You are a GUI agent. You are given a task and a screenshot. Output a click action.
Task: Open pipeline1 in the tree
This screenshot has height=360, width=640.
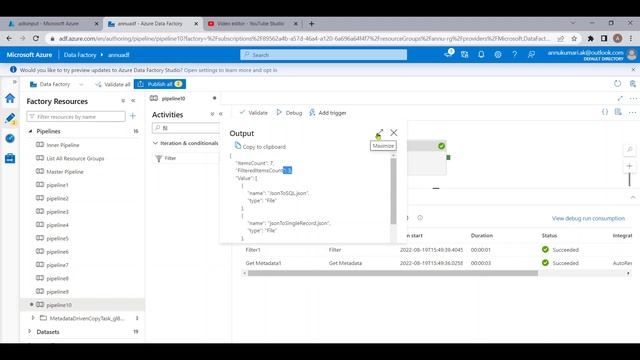[57, 185]
